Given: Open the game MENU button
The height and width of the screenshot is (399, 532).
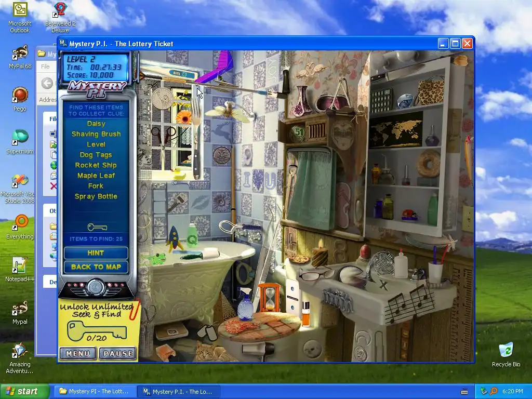Looking at the screenshot, I should 78,353.
